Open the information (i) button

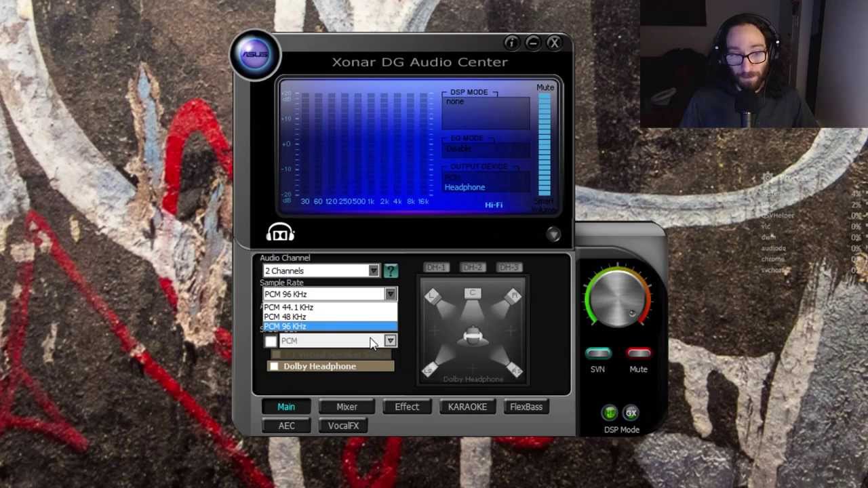(x=511, y=43)
